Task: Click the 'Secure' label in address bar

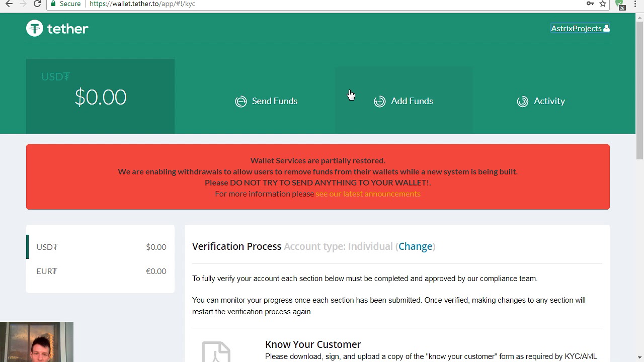Action: pyautogui.click(x=70, y=4)
